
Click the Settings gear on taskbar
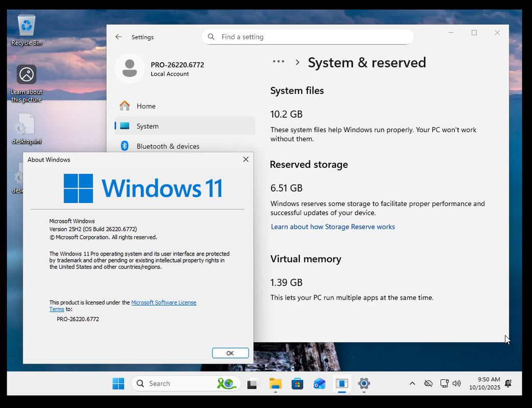click(x=364, y=384)
